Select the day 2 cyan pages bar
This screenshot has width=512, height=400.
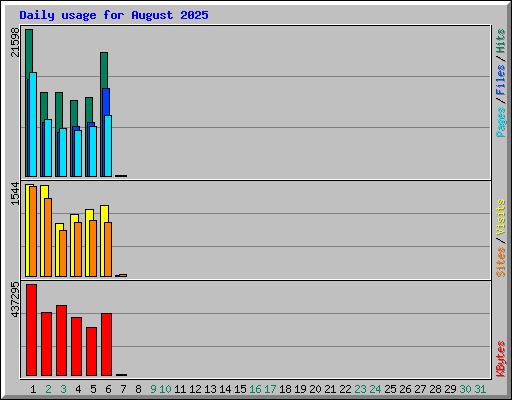click(48, 148)
